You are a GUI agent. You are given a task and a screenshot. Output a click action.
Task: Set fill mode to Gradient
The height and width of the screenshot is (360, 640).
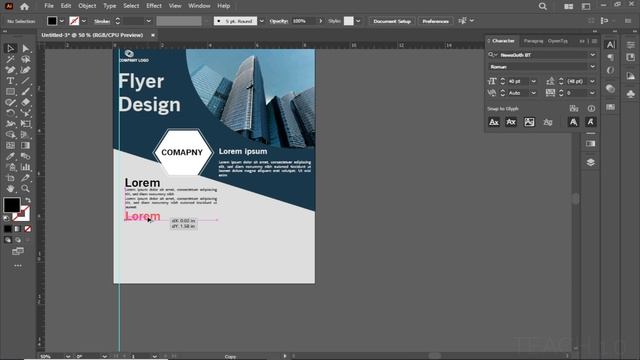(18, 229)
